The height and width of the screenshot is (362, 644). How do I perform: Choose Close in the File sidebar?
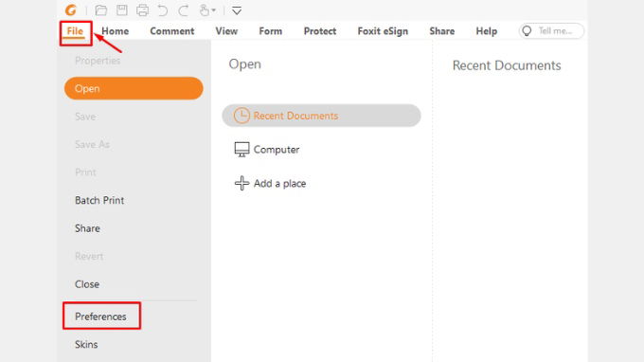pos(87,284)
